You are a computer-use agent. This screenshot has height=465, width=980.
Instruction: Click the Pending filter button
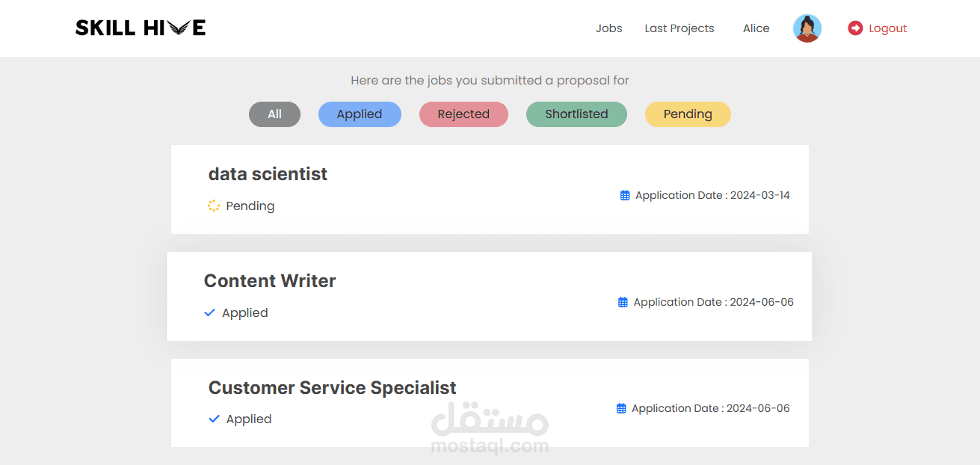click(x=688, y=114)
